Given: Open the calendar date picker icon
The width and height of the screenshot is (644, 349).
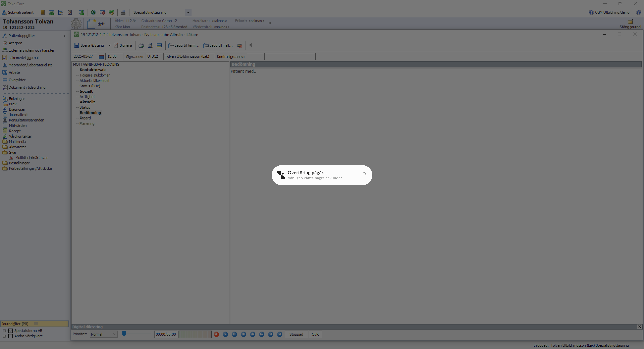Looking at the screenshot, I should [x=101, y=57].
